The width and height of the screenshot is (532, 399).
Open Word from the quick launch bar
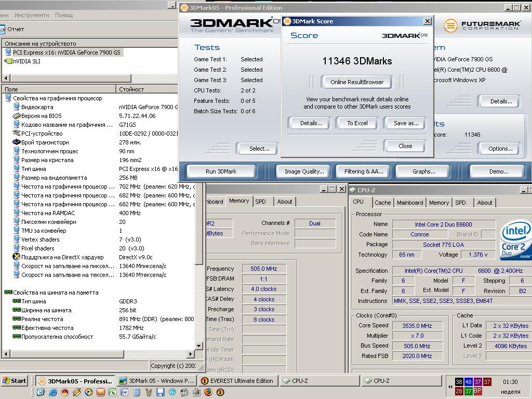[124, 392]
